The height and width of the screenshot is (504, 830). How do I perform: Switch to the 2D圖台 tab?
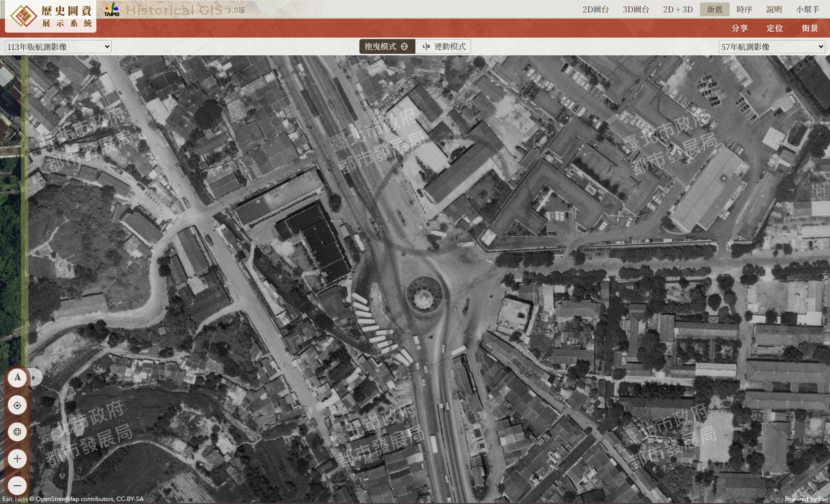(595, 9)
